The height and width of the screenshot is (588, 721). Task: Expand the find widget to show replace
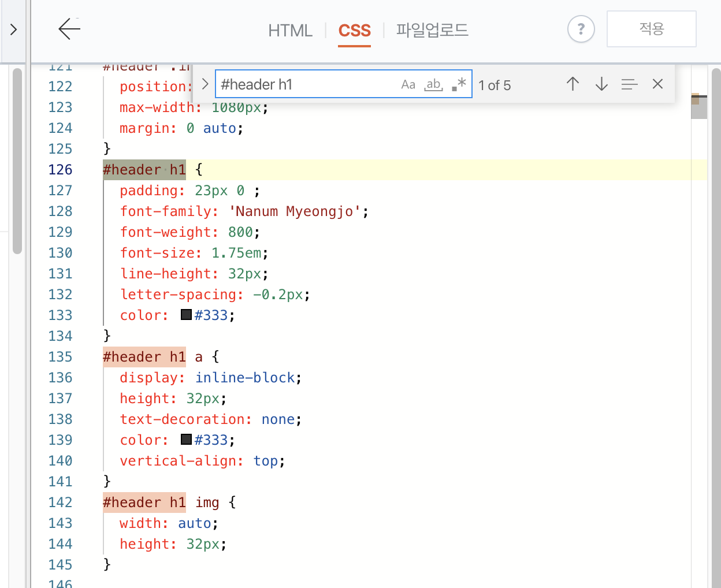click(205, 84)
